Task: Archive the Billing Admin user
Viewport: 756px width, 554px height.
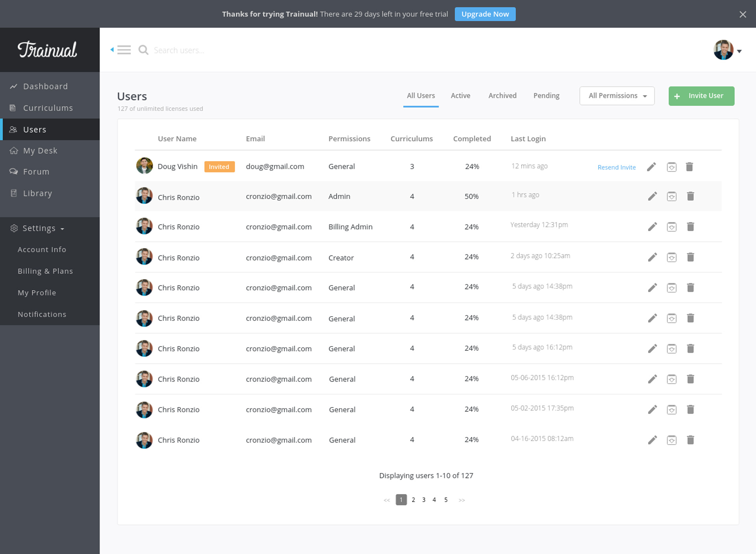Action: (x=672, y=227)
